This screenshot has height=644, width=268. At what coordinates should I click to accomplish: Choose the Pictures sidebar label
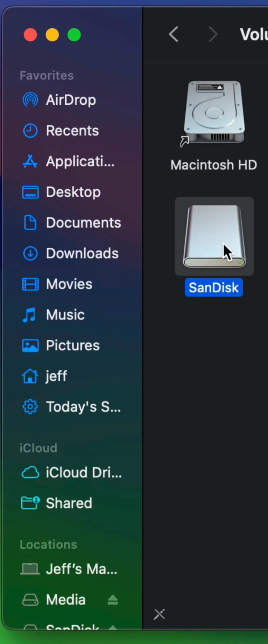click(73, 346)
